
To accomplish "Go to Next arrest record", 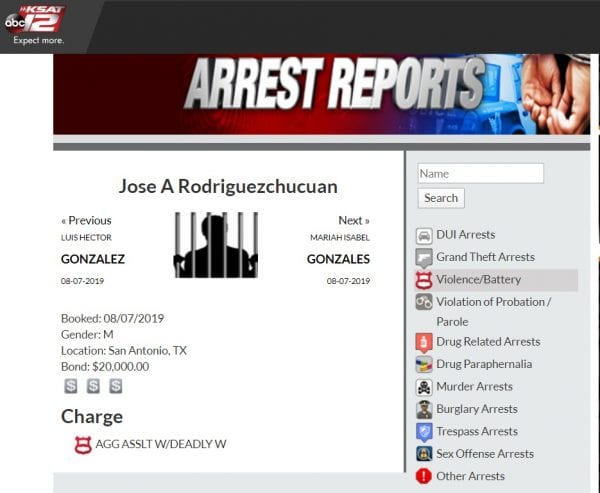I will pos(353,220).
